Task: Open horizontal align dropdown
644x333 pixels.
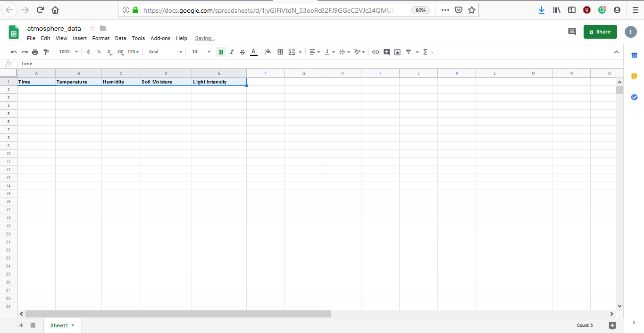Action: (x=314, y=52)
